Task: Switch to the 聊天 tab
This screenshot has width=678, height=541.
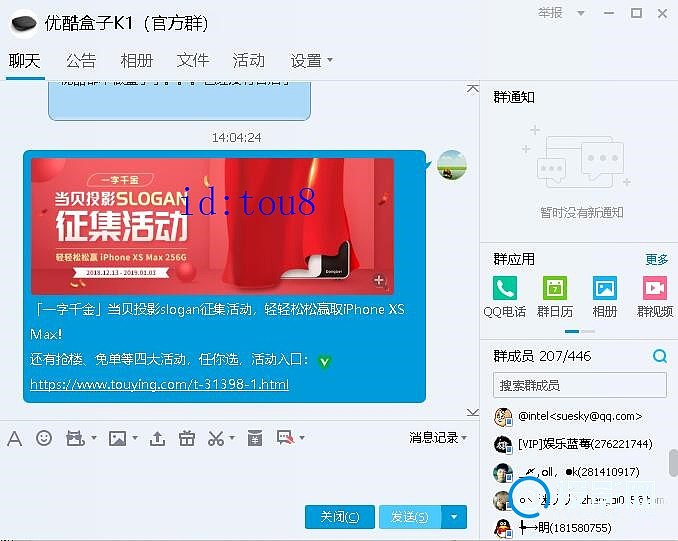Action: [x=25, y=61]
